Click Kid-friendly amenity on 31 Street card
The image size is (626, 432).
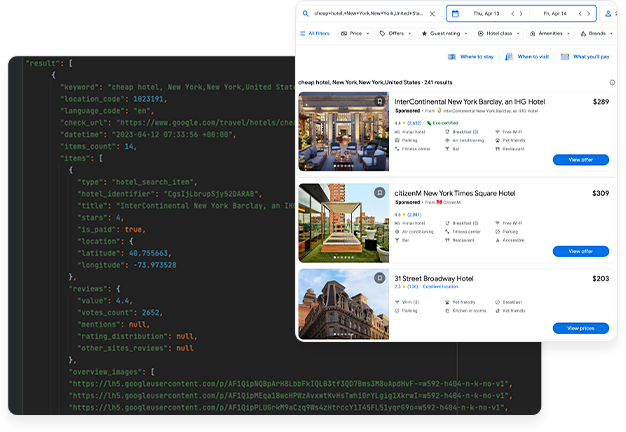pos(510,311)
